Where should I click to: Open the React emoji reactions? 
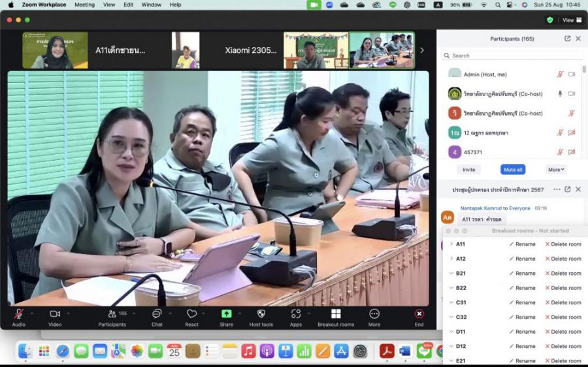click(x=191, y=314)
